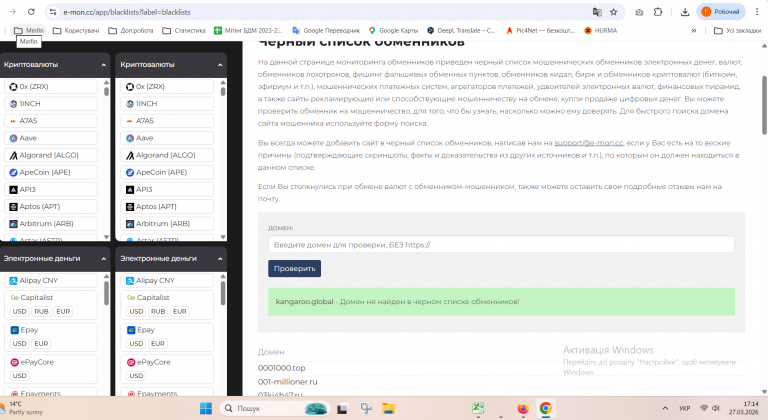Collapse the left Криптовалюты panel chevron

point(103,65)
